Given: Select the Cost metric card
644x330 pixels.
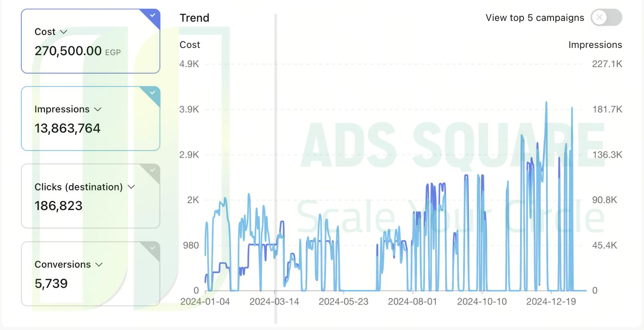Looking at the screenshot, I should pos(91,41).
